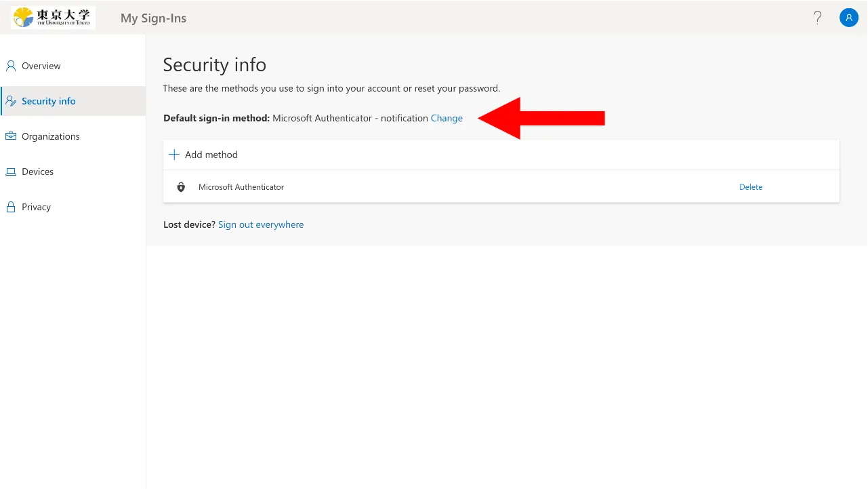Click the Microsoft Authenticator lock icon
Screen dimensions: 868x489
(181, 187)
